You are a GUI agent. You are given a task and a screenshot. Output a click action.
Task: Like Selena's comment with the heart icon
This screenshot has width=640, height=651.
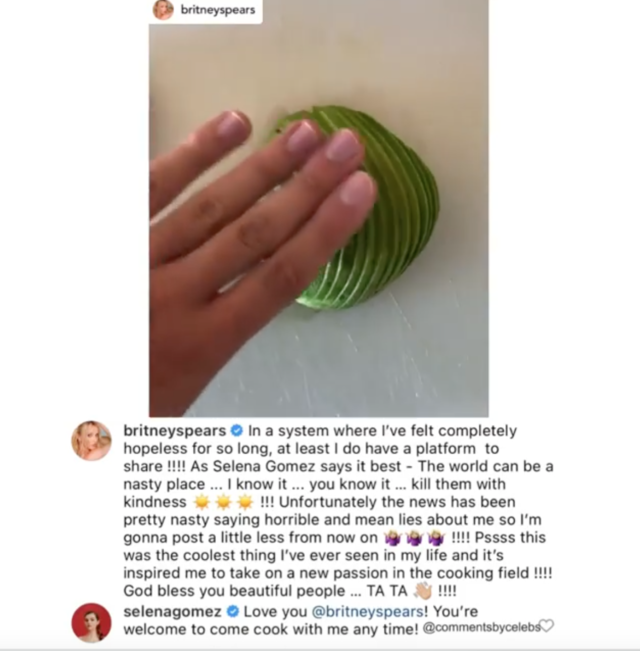[548, 626]
